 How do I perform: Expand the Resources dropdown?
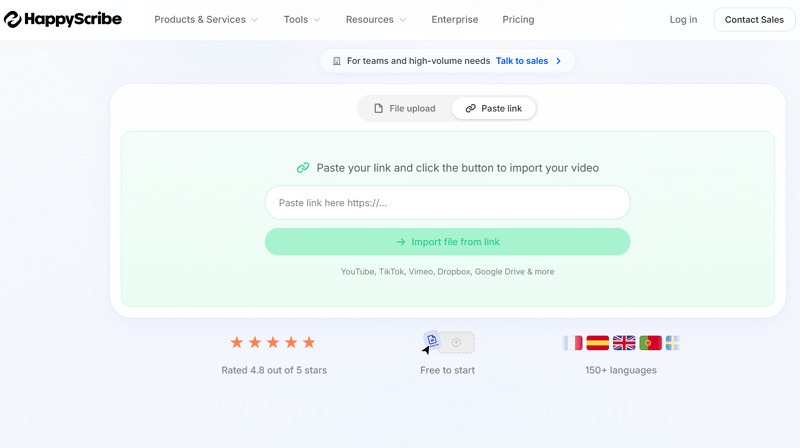point(376,19)
